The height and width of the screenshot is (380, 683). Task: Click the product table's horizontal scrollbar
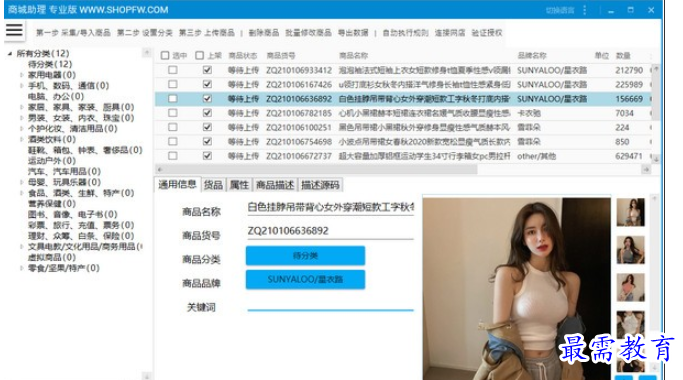320,170
